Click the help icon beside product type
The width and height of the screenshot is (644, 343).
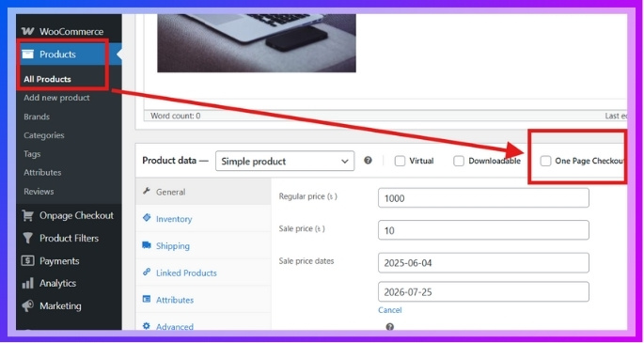[368, 161]
